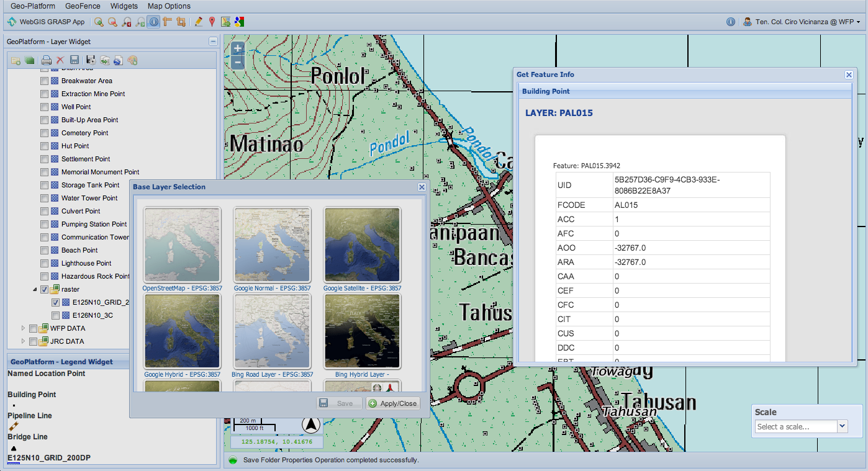Click the Apply/Close button

[393, 403]
